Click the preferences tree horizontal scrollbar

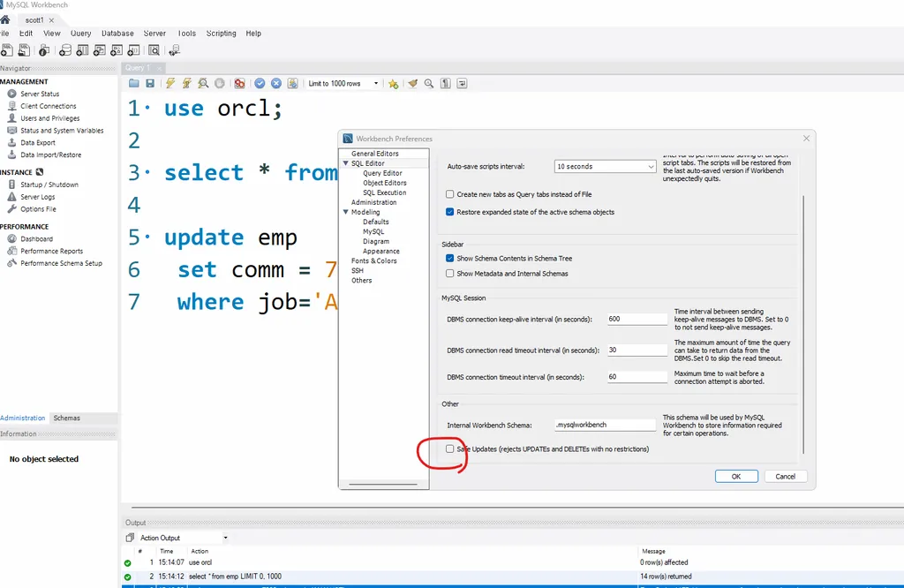click(x=383, y=484)
